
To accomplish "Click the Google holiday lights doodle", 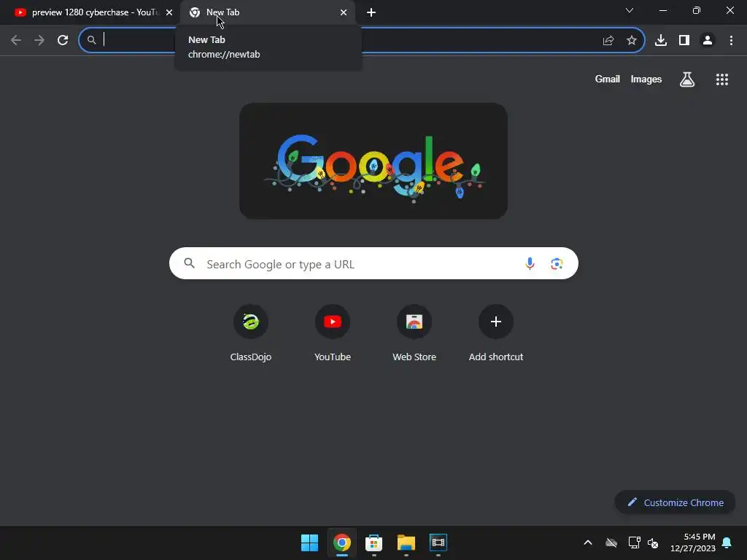I will click(x=373, y=161).
